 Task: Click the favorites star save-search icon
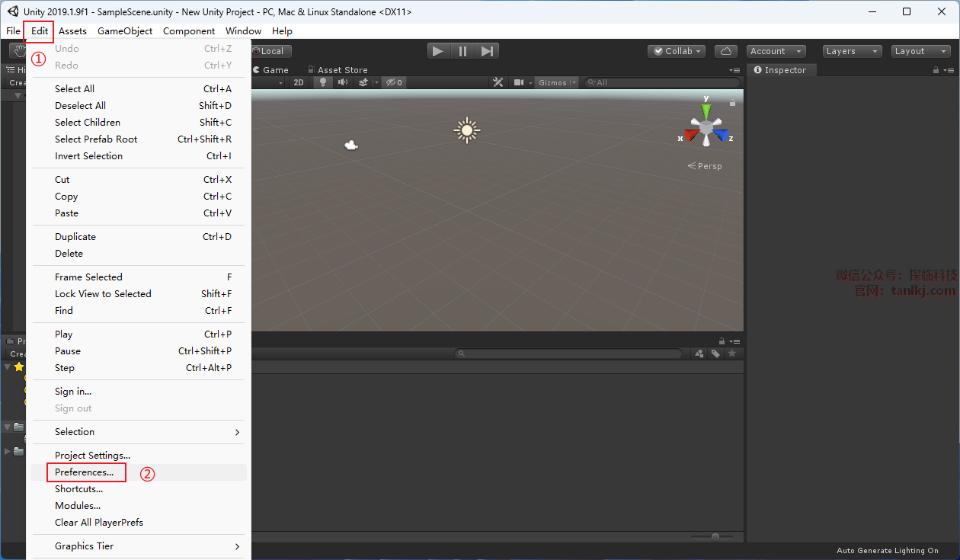[x=732, y=354]
